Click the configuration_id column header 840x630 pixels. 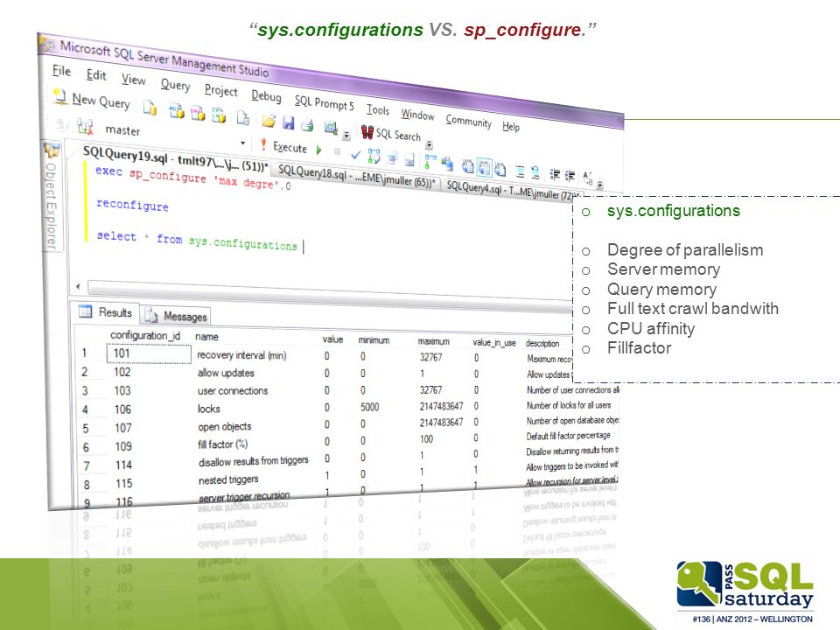coord(144,335)
